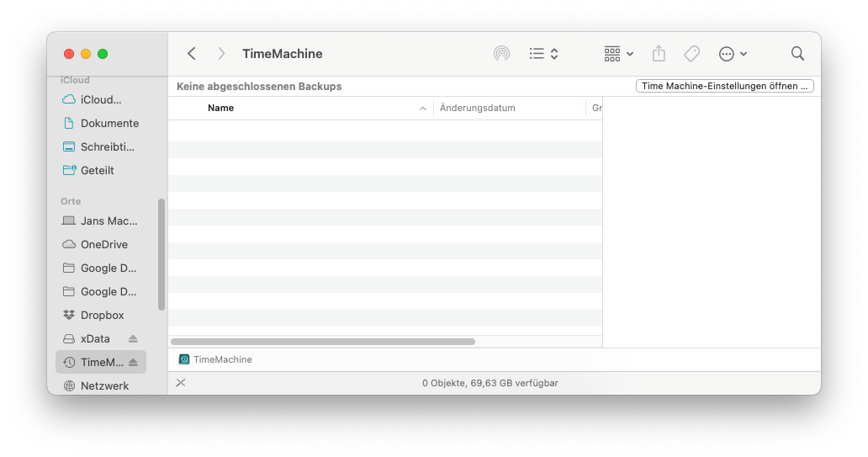Zoom the window with the green button
The height and width of the screenshot is (457, 868).
[x=103, y=54]
